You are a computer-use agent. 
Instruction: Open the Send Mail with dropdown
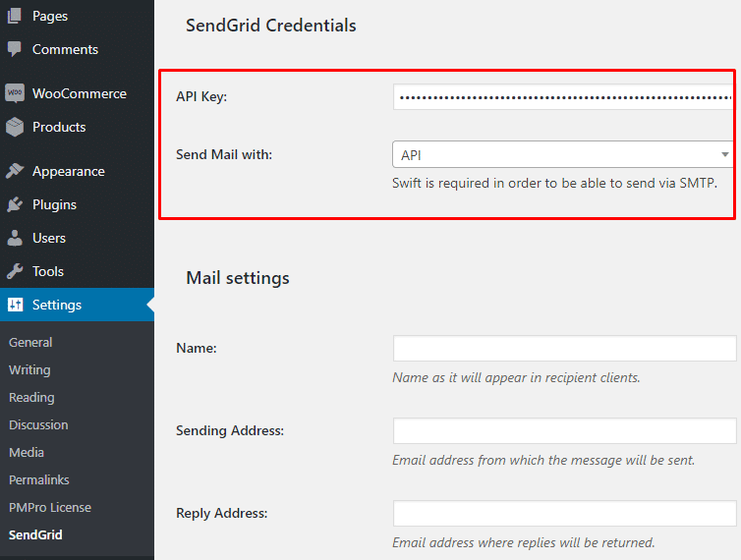pyautogui.click(x=563, y=154)
